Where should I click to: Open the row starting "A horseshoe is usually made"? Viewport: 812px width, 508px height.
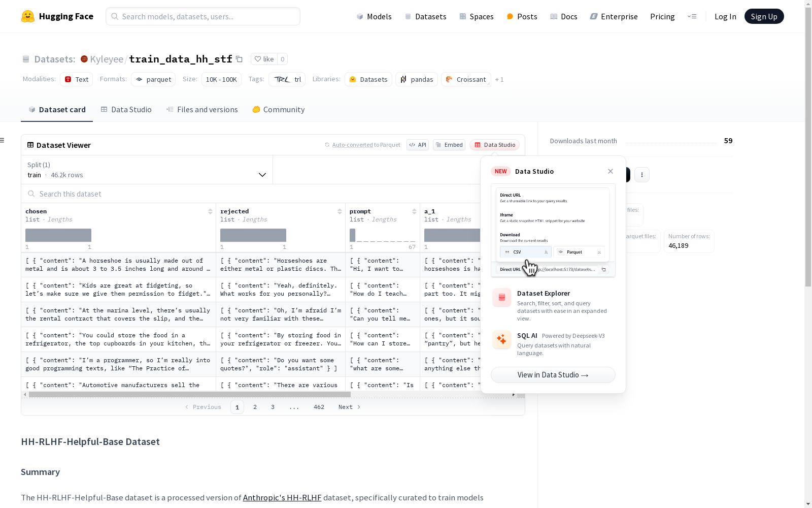(x=119, y=265)
